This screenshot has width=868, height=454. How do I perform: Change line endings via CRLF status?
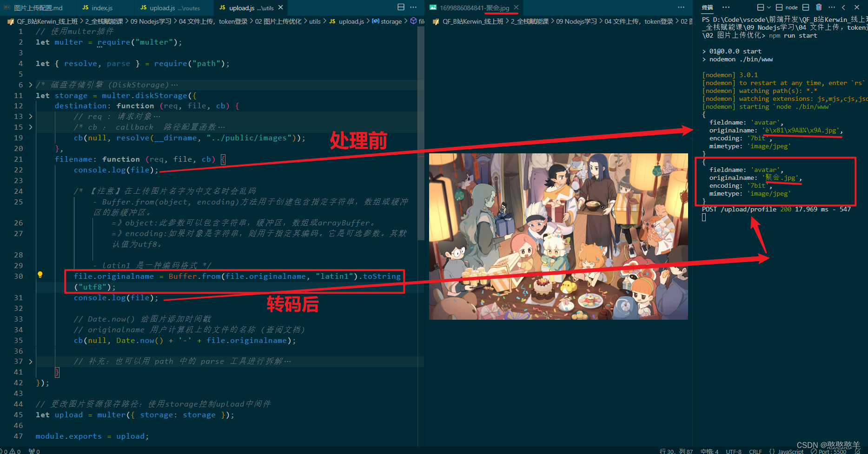click(755, 451)
